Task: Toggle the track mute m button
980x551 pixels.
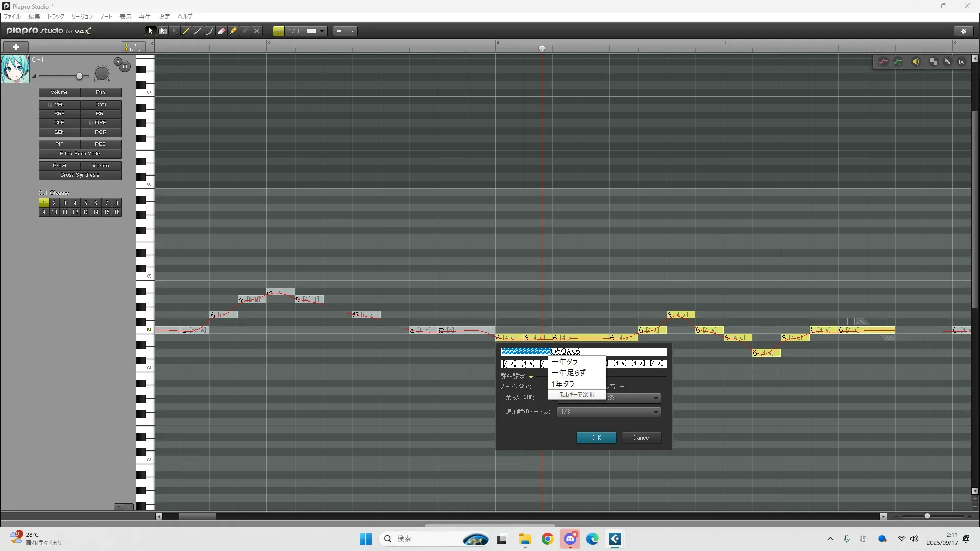Action: (125, 67)
